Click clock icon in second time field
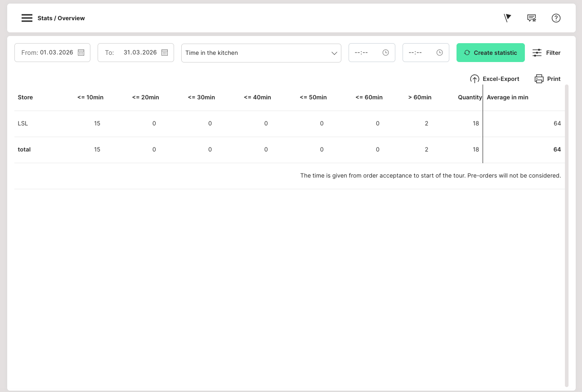This screenshot has height=392, width=582. click(x=439, y=53)
